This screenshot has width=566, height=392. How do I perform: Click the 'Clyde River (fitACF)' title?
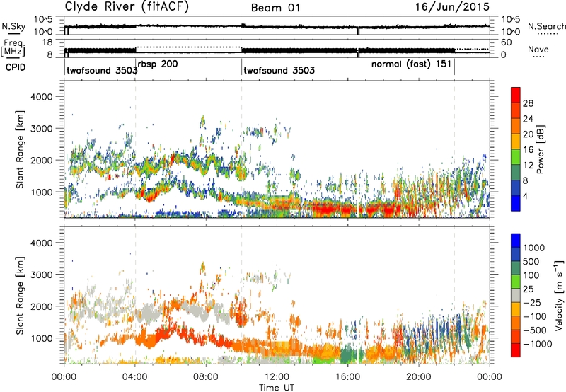127,7
